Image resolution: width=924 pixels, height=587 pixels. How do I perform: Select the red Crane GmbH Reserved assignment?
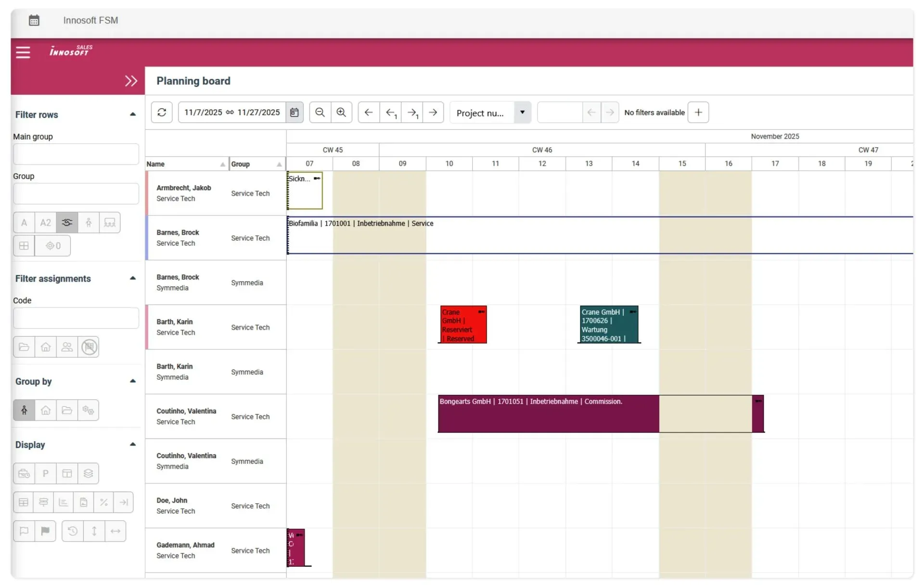point(462,325)
